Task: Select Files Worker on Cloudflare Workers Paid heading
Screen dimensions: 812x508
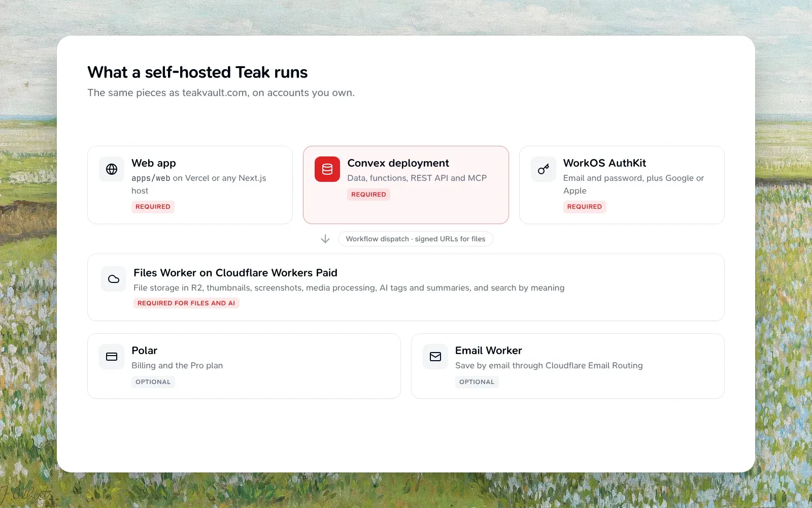Action: (x=235, y=273)
